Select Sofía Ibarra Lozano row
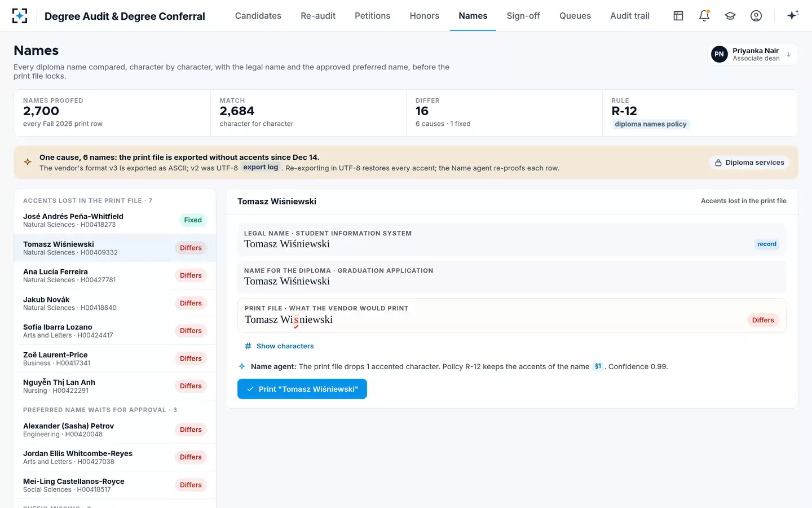 (x=115, y=331)
